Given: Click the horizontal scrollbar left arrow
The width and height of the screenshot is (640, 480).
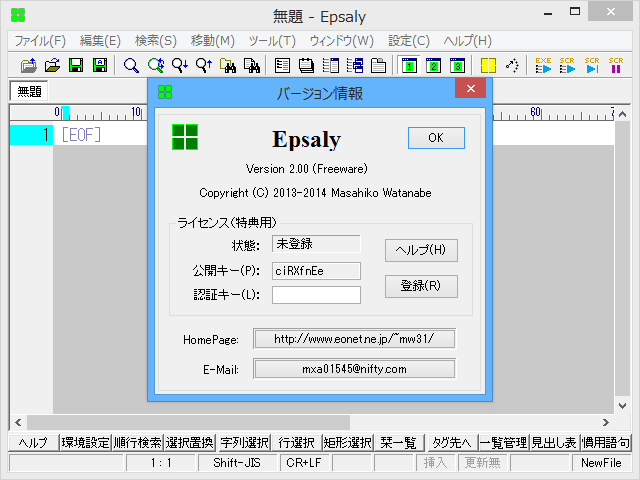Looking at the screenshot, I should pos(18,422).
